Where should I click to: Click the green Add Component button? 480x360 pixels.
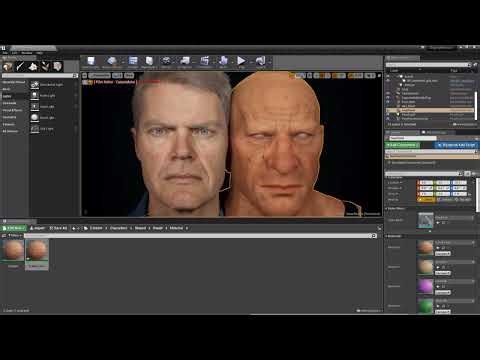[402, 145]
